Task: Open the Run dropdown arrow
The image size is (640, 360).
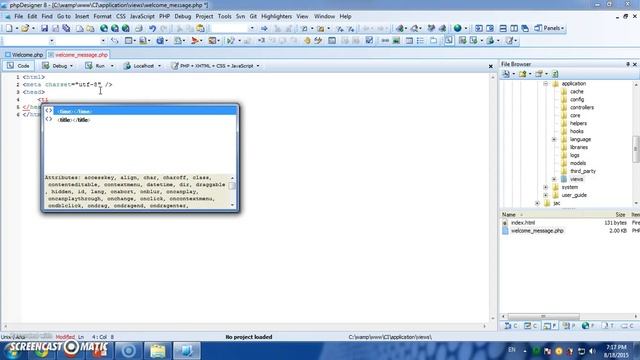Action: (112, 66)
